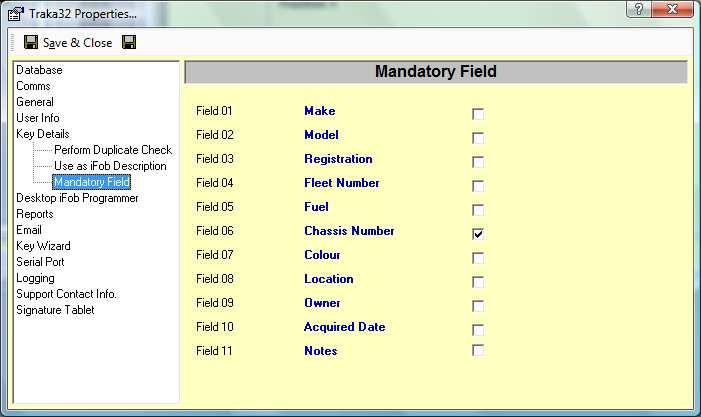Click the Save & Close button label
701x417 pixels.
77,43
